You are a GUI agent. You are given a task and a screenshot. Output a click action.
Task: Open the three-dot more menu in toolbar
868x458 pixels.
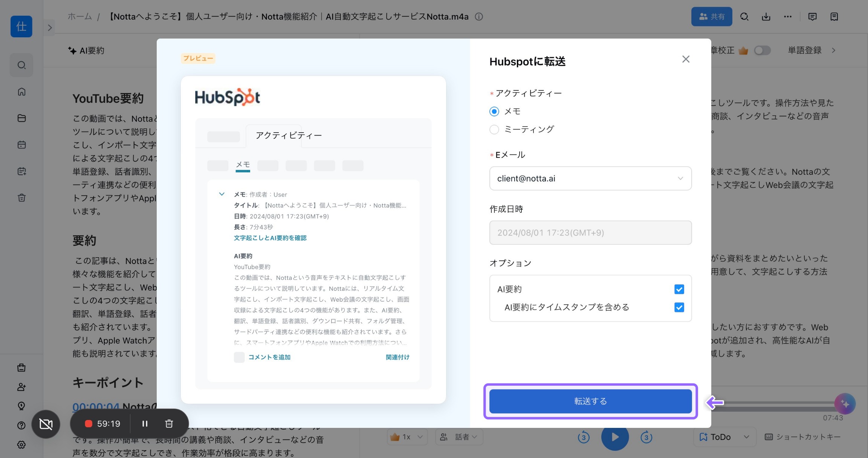pos(788,17)
